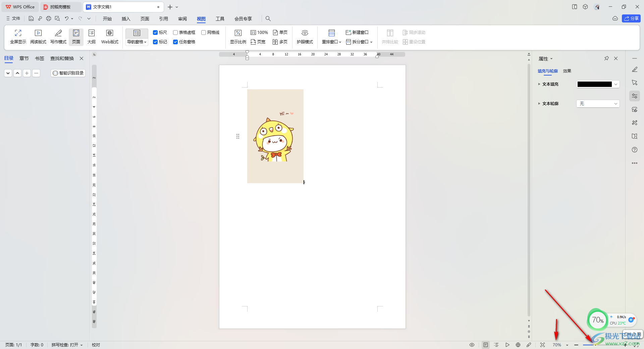The width and height of the screenshot is (644, 349).
Task: Open the References (引用) ribbon tab
Action: point(164,19)
